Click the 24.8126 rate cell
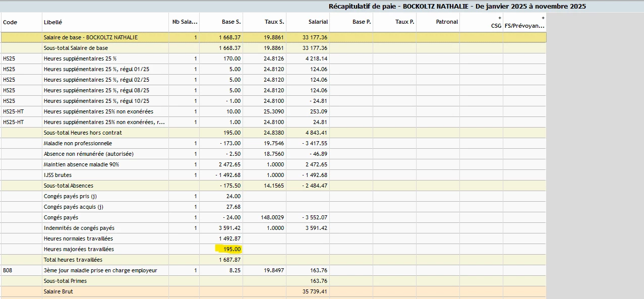This screenshot has width=644, height=299. [x=274, y=58]
